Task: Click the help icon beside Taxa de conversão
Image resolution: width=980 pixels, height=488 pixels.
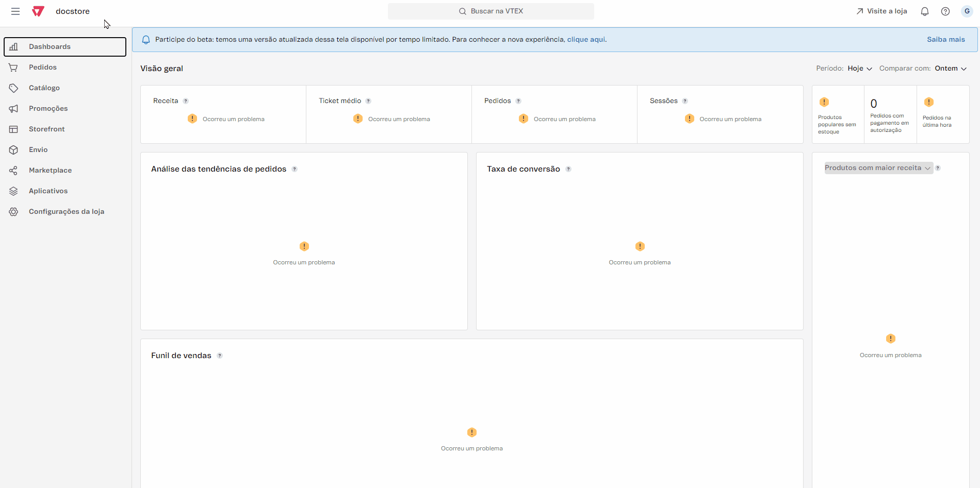Action: [x=568, y=169]
